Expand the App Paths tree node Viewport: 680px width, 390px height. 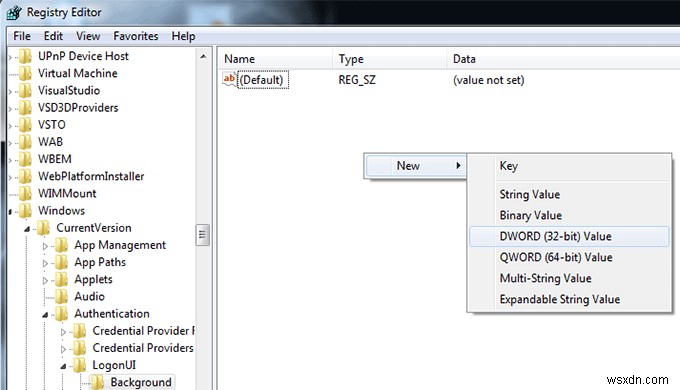[x=45, y=263]
